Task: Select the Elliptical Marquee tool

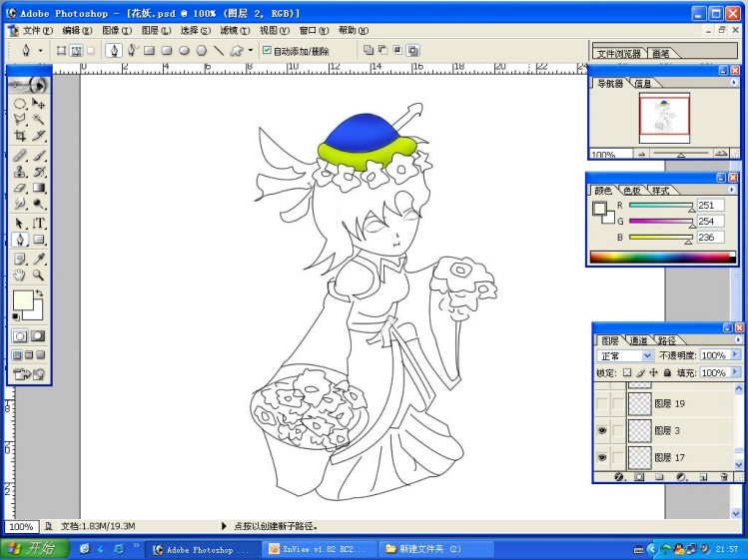Action: 20,104
